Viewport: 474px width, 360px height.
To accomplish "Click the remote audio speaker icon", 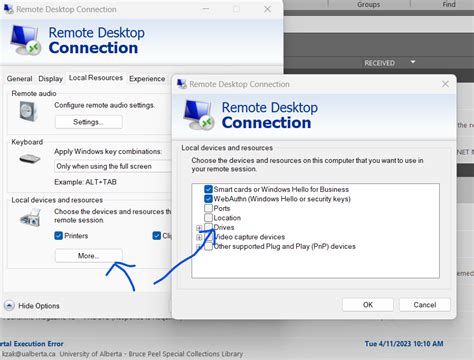I will pos(27,111).
